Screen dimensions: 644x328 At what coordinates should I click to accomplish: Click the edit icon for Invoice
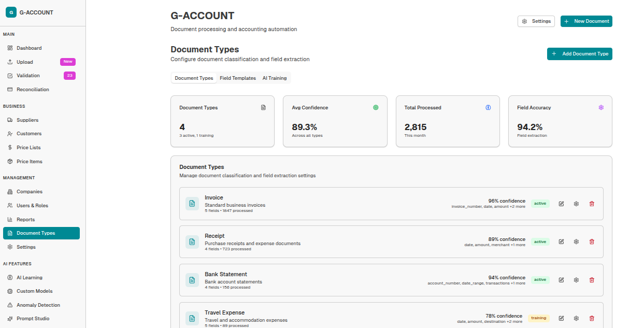[x=561, y=204]
